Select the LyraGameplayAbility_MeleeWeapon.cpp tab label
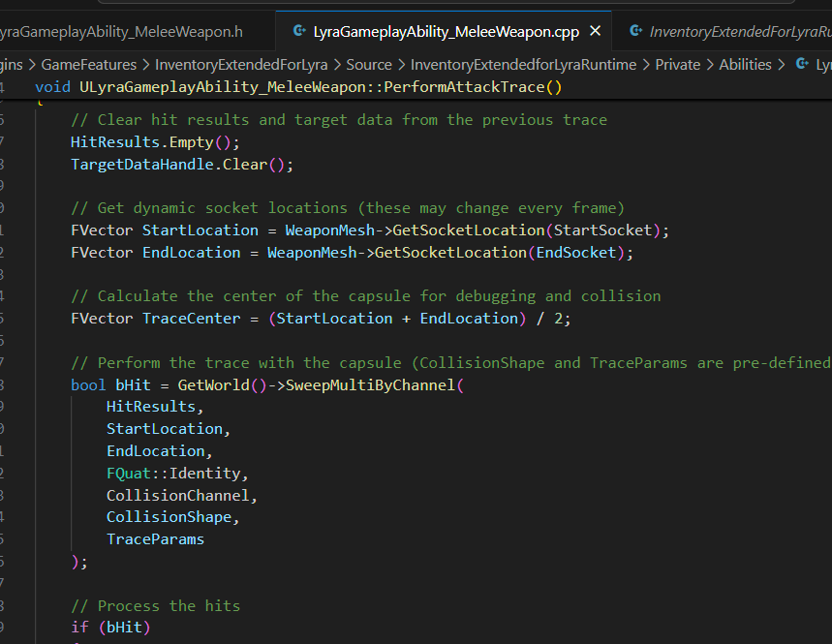Viewport: 832px width, 644px height. (446, 32)
